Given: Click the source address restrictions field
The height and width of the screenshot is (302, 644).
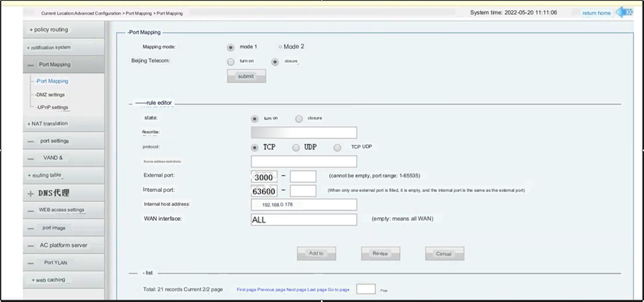Looking at the screenshot, I should pyautogui.click(x=304, y=161).
